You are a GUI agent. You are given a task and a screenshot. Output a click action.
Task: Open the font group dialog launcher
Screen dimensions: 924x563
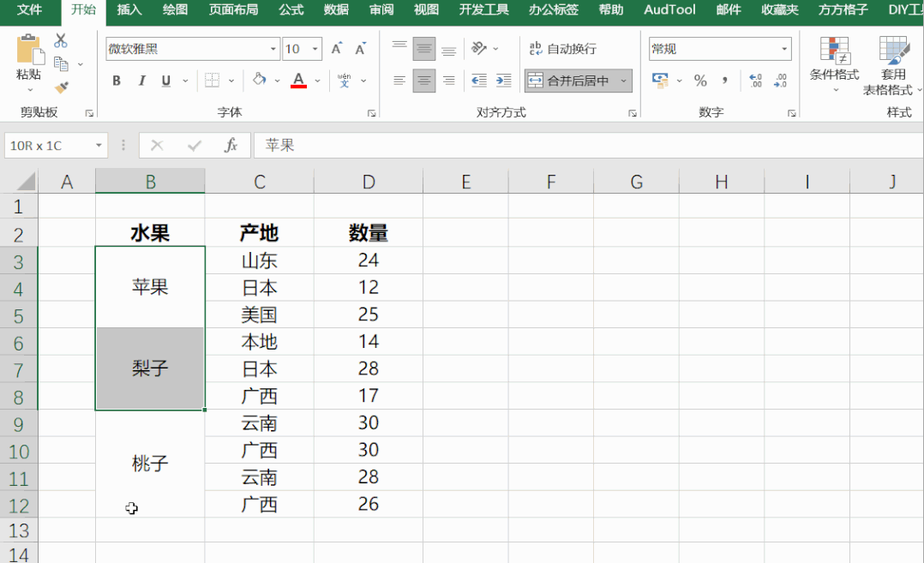pos(371,113)
